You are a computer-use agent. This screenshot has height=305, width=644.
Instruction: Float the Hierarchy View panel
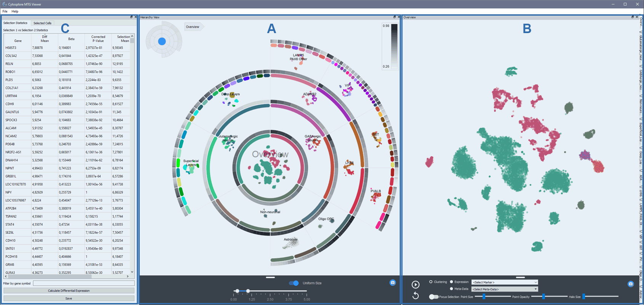point(395,17)
